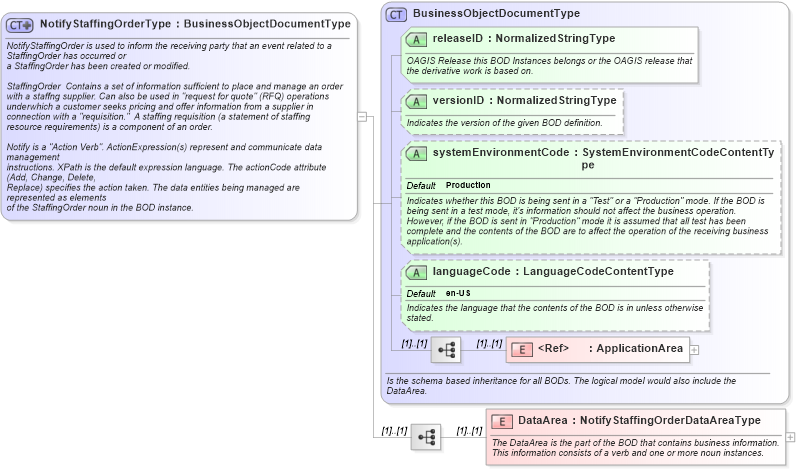
Task: Click the [1]..[1] cardinality beside DataArea element
Action: 470,431
